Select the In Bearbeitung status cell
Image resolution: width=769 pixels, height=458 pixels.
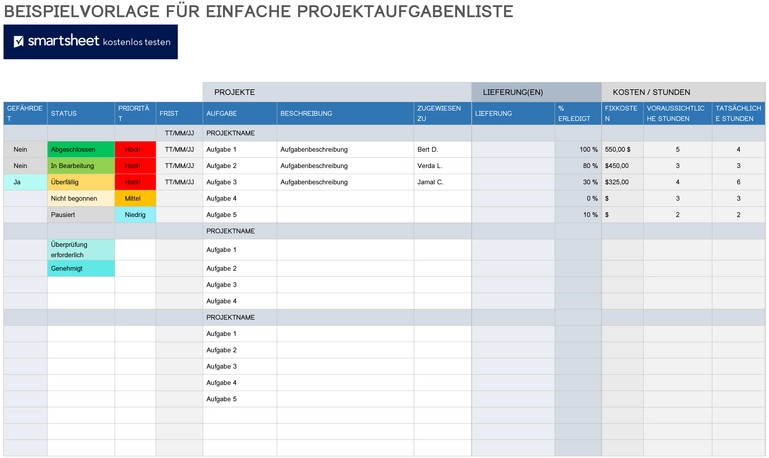coord(81,166)
